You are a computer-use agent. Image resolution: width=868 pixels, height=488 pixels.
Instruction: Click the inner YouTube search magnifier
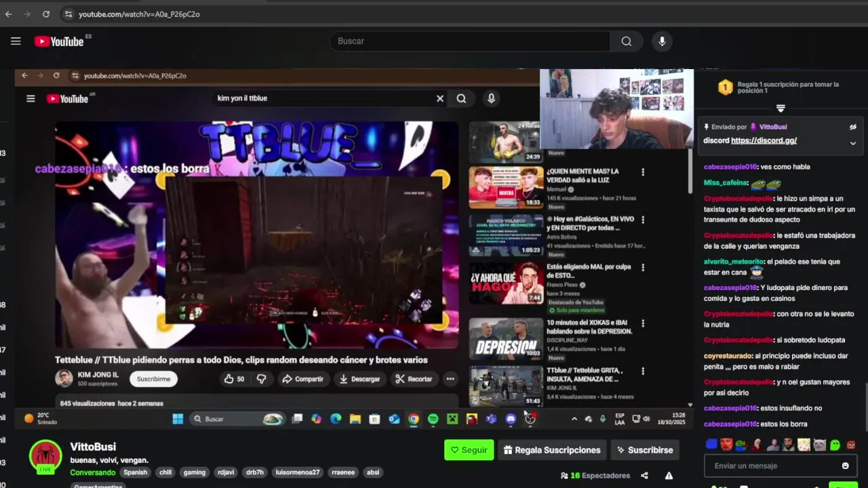click(x=461, y=98)
